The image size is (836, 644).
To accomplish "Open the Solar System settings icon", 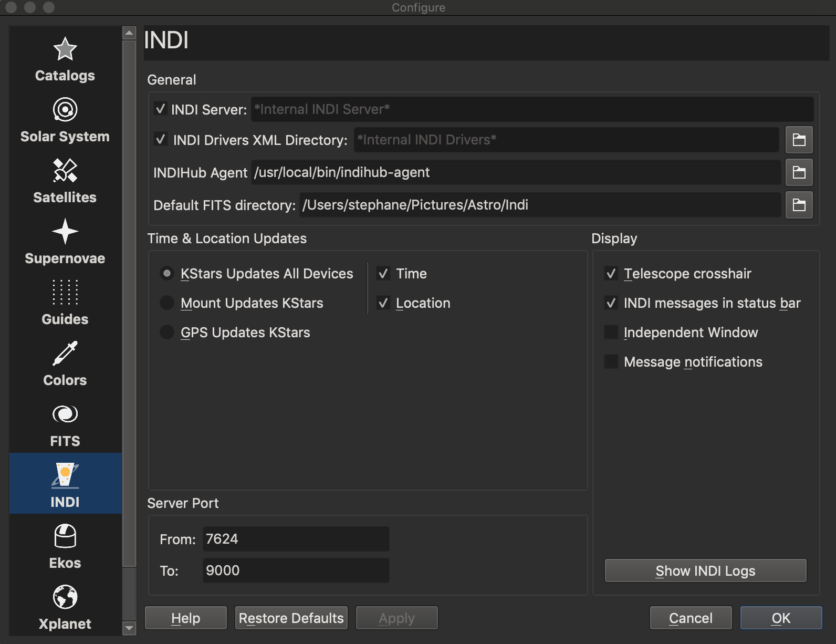I will click(x=65, y=110).
